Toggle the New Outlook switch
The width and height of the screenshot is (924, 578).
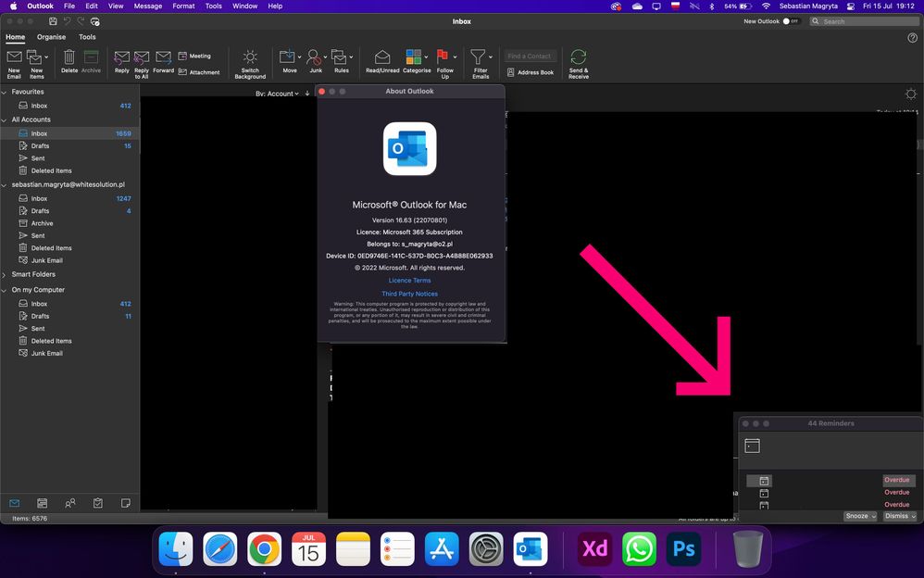point(786,20)
